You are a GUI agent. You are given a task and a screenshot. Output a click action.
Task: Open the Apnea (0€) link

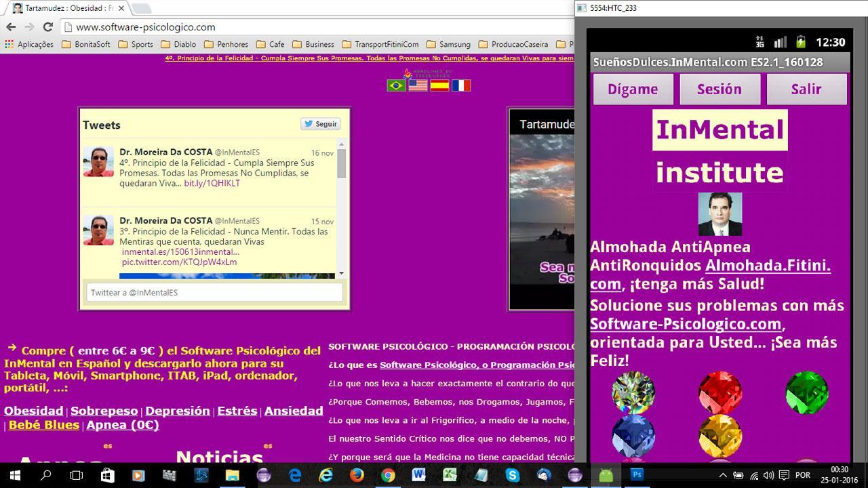point(123,425)
